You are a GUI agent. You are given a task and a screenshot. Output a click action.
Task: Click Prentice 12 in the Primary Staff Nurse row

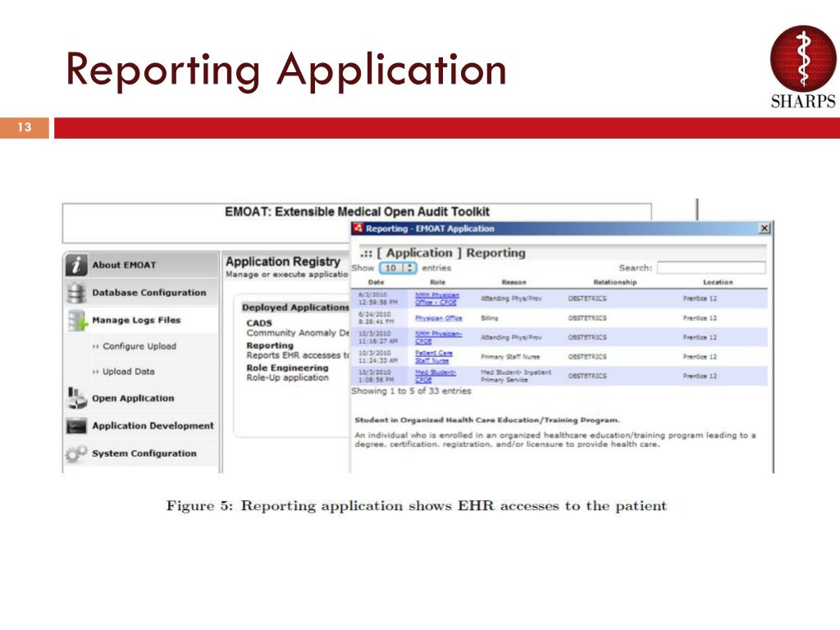tap(700, 357)
